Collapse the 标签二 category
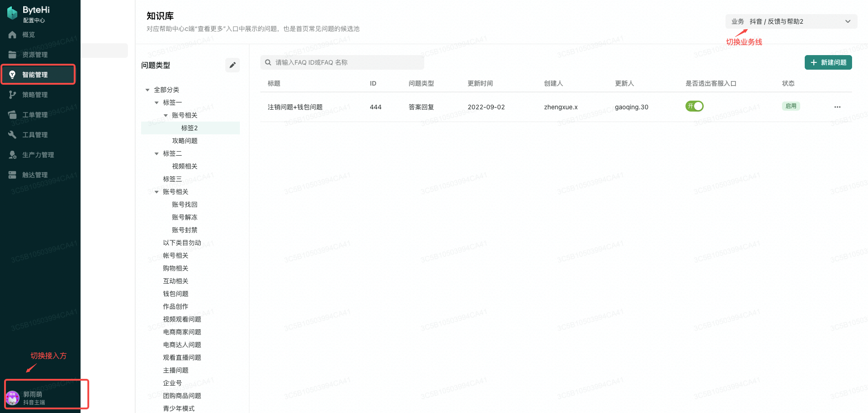The image size is (868, 413). pyautogui.click(x=157, y=153)
